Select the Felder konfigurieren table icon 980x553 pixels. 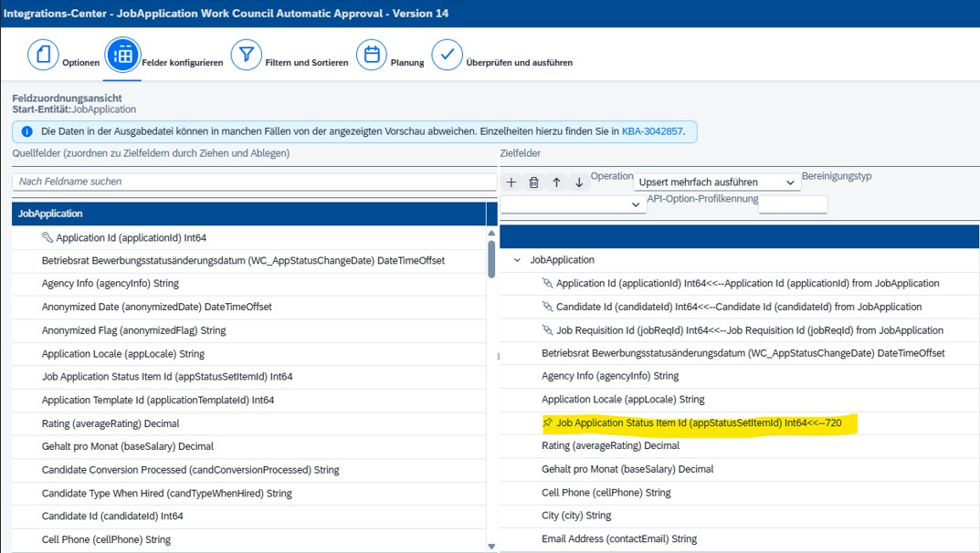[121, 55]
